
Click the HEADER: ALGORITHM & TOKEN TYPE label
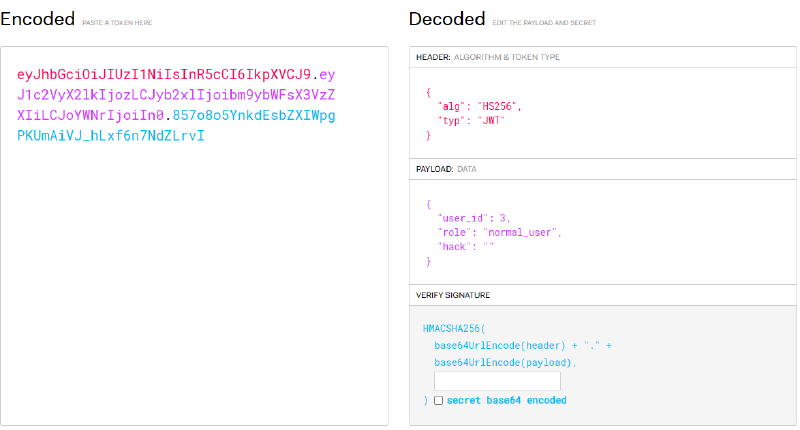488,57
